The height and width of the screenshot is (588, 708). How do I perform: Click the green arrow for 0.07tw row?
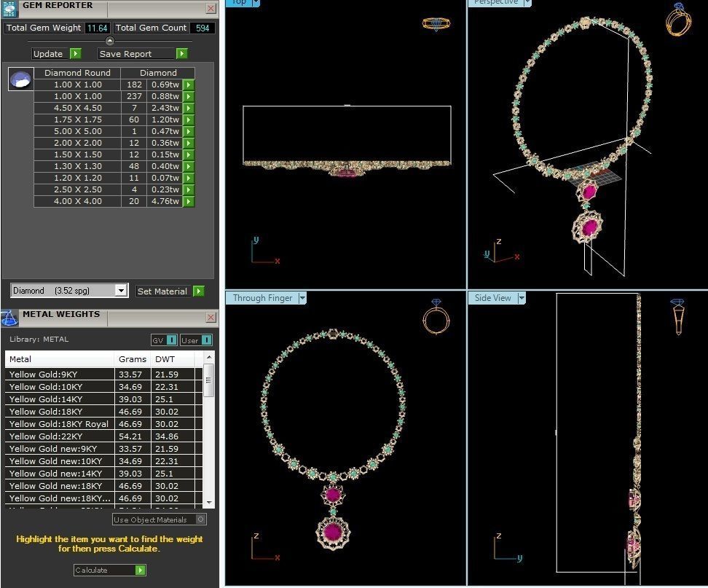coord(189,178)
